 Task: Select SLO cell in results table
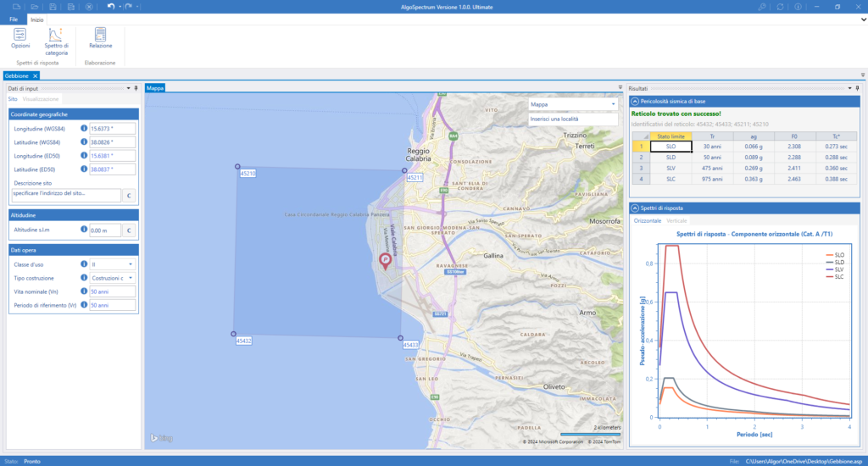pos(671,147)
